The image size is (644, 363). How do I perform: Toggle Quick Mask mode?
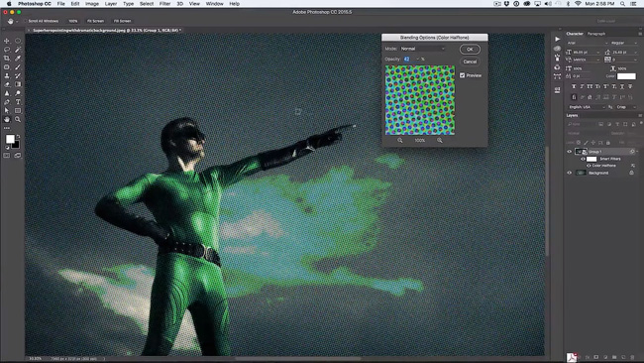click(7, 156)
